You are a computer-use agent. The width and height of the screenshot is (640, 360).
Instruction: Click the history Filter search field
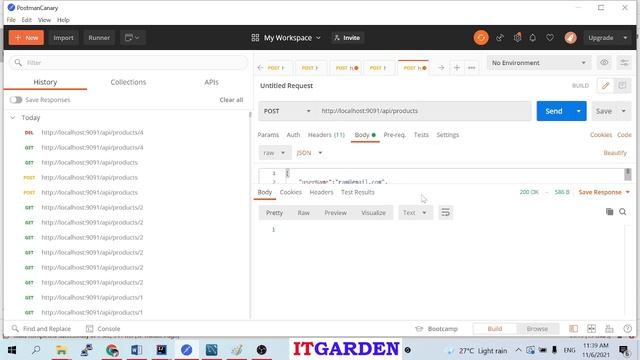point(129,62)
